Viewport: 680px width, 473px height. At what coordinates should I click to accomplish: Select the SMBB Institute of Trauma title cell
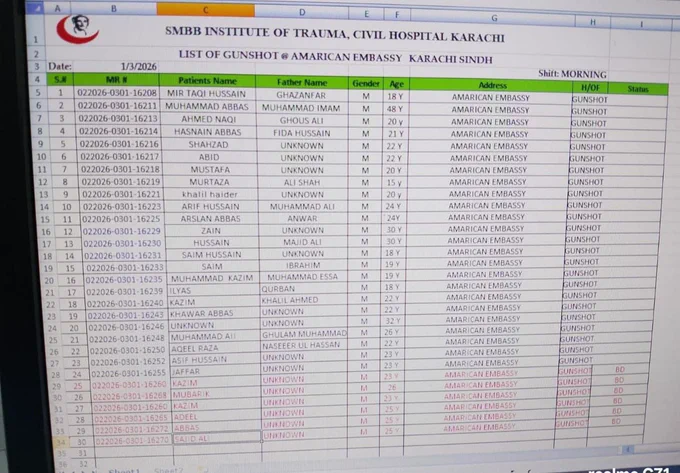pyautogui.click(x=334, y=34)
